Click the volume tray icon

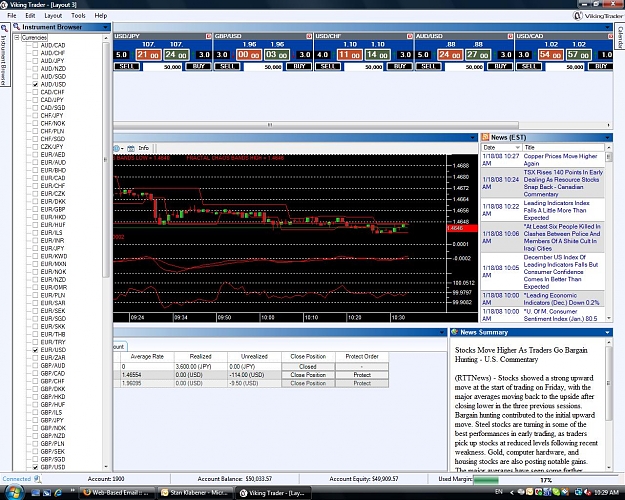[x=587, y=492]
